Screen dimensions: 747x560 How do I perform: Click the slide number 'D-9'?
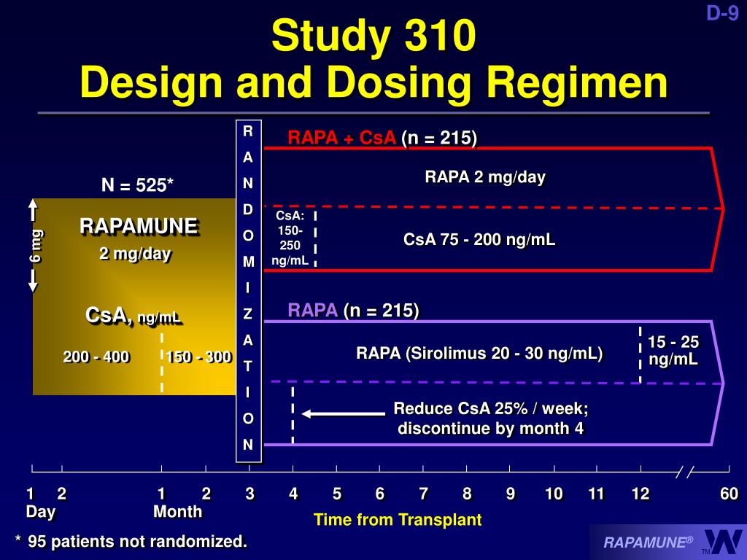point(723,13)
